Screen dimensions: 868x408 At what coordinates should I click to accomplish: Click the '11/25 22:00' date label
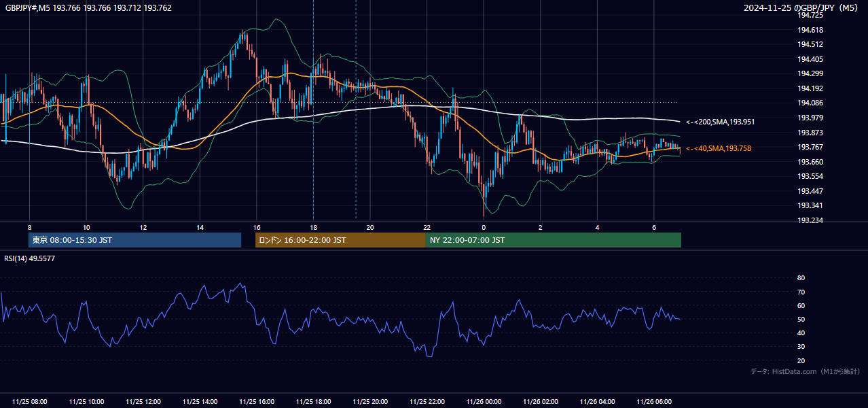427,402
